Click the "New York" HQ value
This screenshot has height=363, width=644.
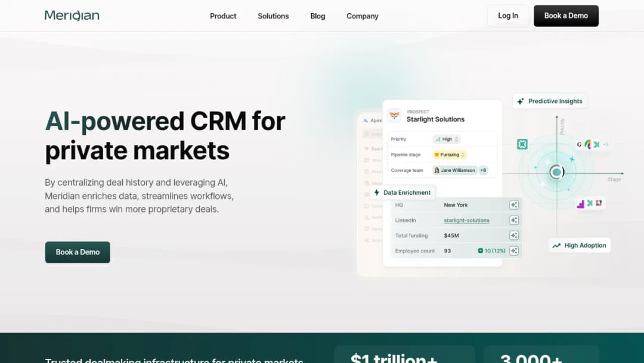click(456, 205)
